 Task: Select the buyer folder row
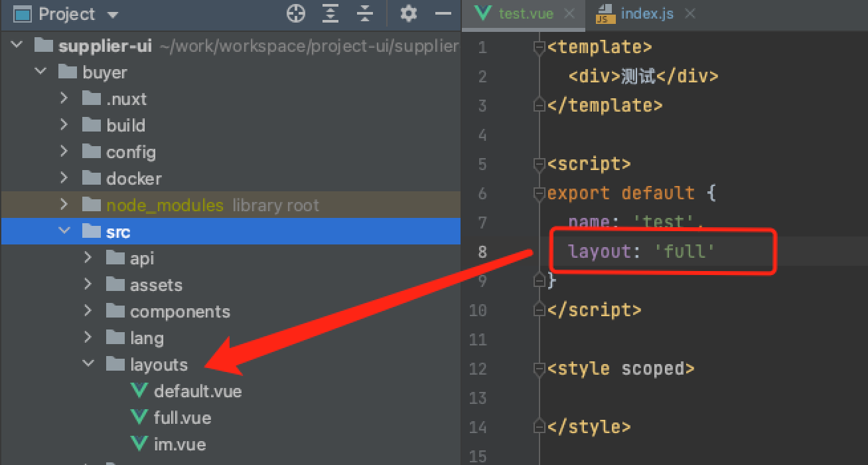[x=230, y=72]
